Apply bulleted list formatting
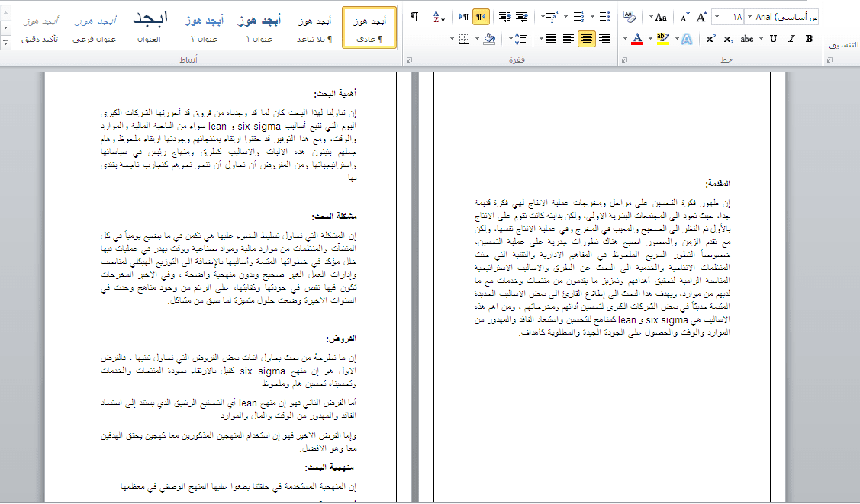This screenshot has width=860, height=504. pos(604,17)
